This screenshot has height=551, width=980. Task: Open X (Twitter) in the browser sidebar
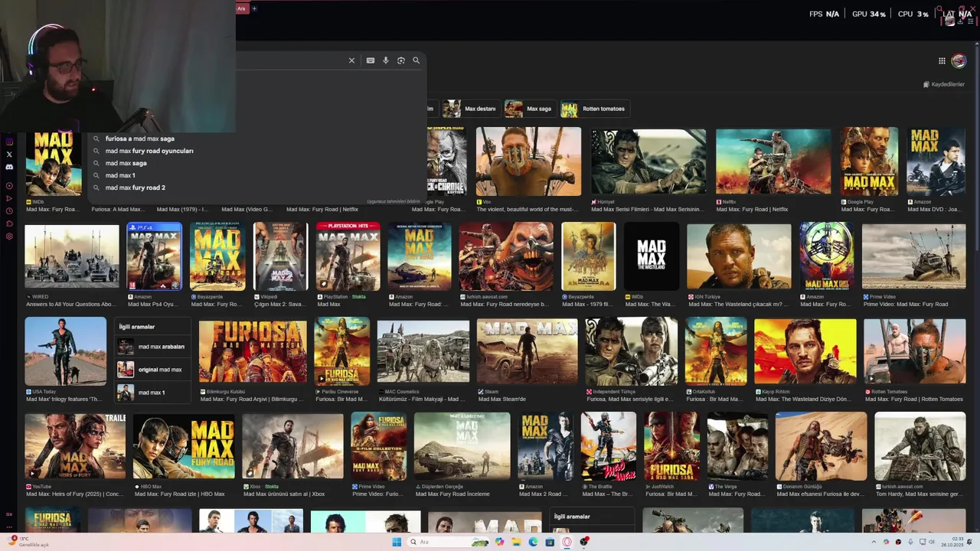pos(9,155)
